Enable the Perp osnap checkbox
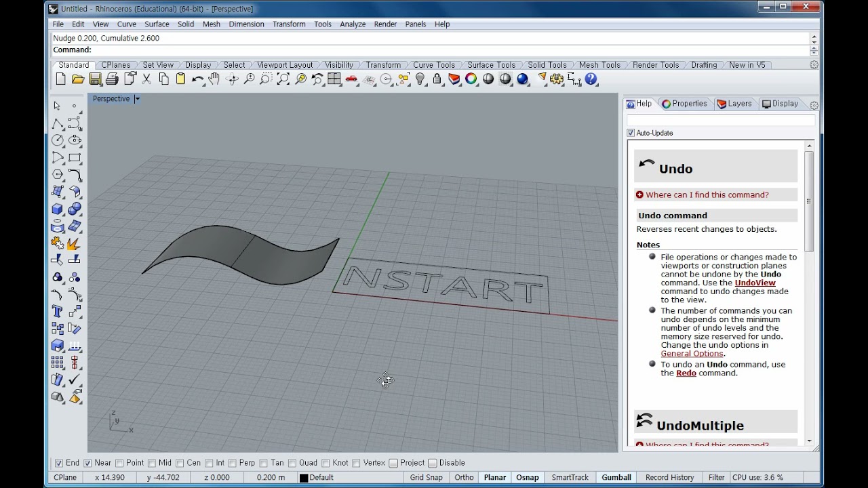The image size is (868, 488). click(x=233, y=463)
